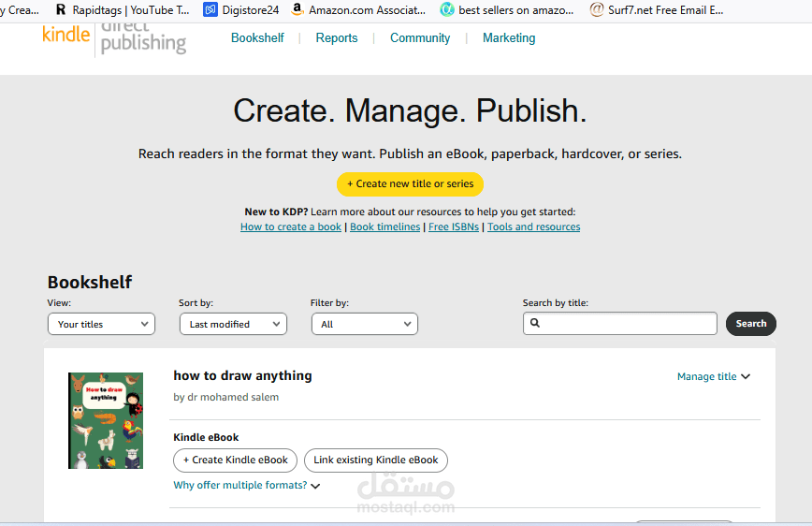Open the Rapidtags YouTube bookmark

[x=123, y=10]
